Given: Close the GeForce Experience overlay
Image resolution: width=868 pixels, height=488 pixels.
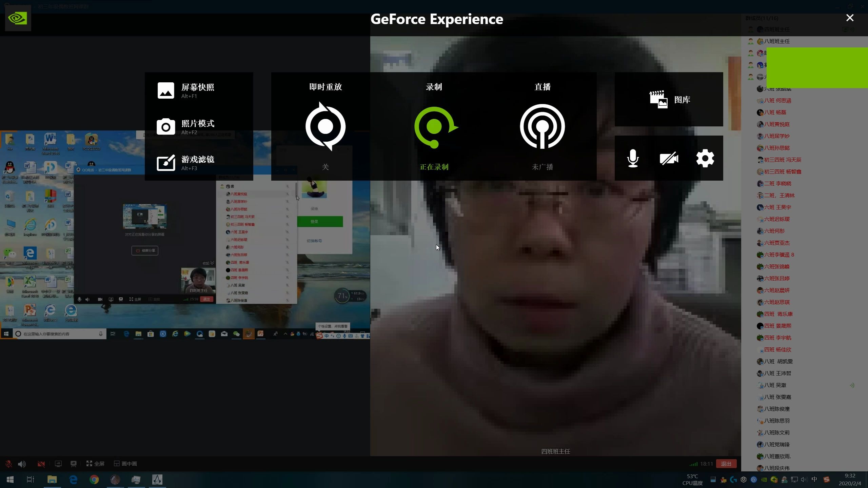Looking at the screenshot, I should point(850,18).
